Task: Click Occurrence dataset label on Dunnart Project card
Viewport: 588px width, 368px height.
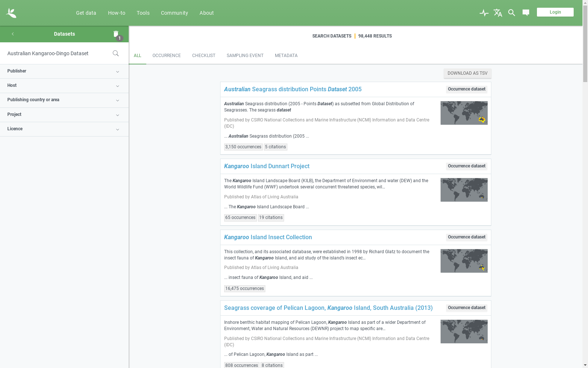Action: click(x=466, y=166)
